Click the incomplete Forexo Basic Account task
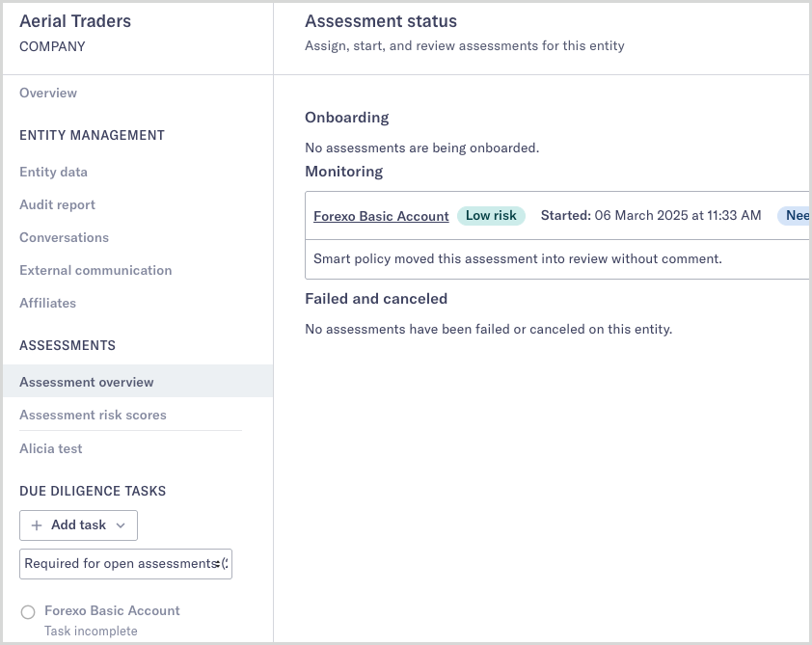 (x=112, y=611)
